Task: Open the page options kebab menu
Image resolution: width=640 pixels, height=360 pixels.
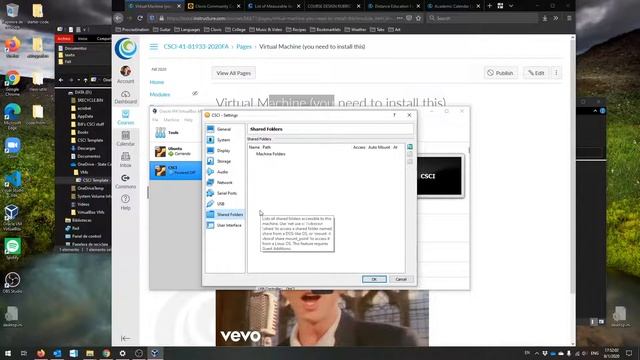Action: (x=556, y=73)
